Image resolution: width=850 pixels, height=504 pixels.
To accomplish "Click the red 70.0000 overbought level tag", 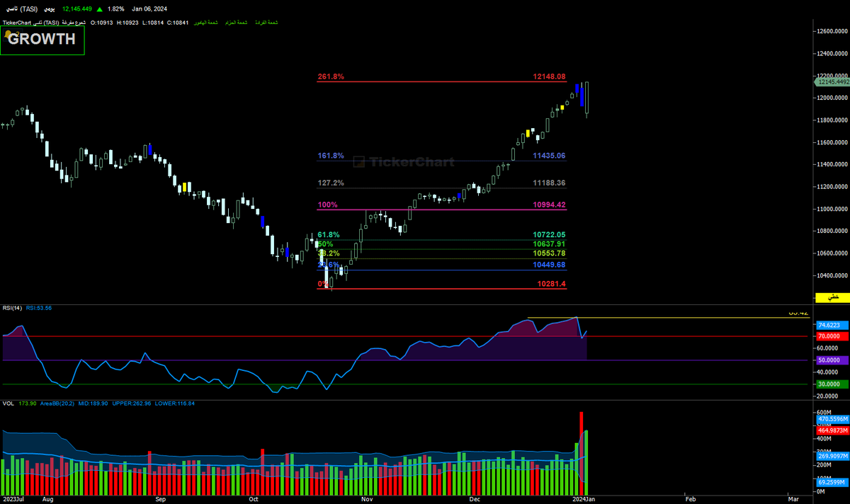I will click(x=832, y=336).
